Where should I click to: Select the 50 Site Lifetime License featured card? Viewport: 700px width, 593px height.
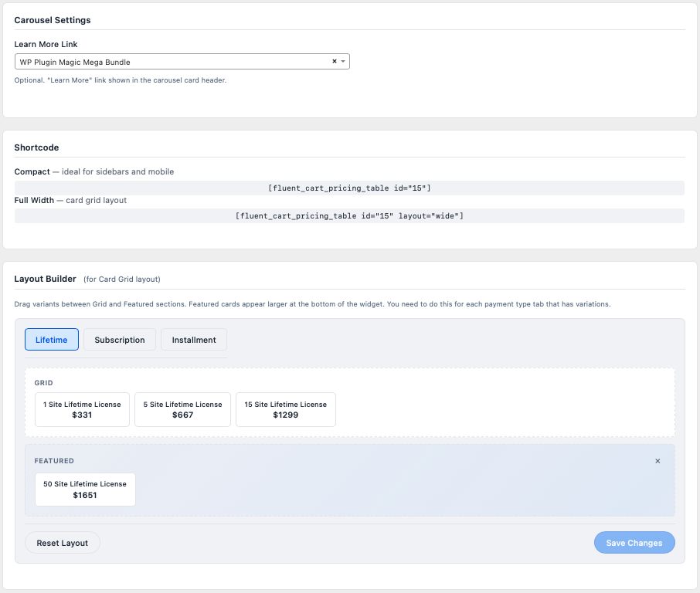click(x=85, y=490)
